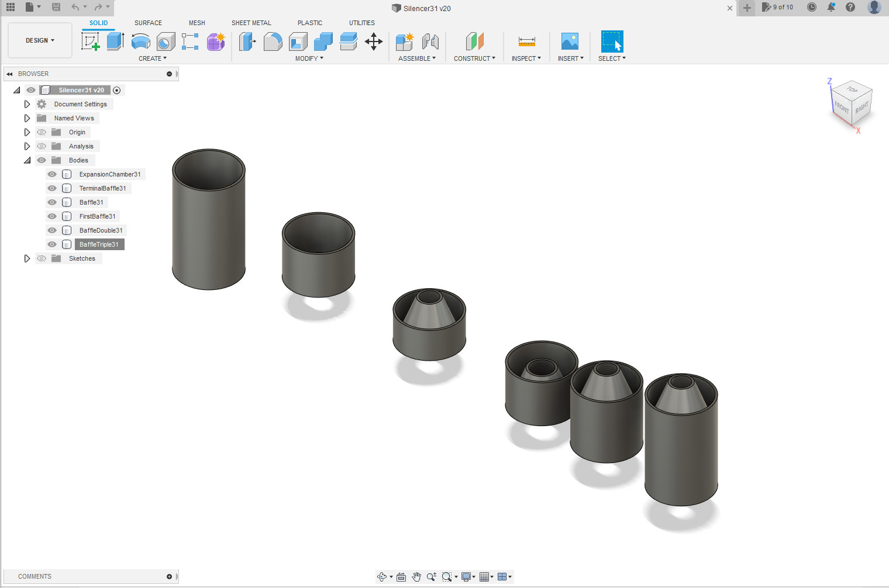The image size is (889, 588).
Task: Open the data panel grid icon
Action: coord(11,7)
